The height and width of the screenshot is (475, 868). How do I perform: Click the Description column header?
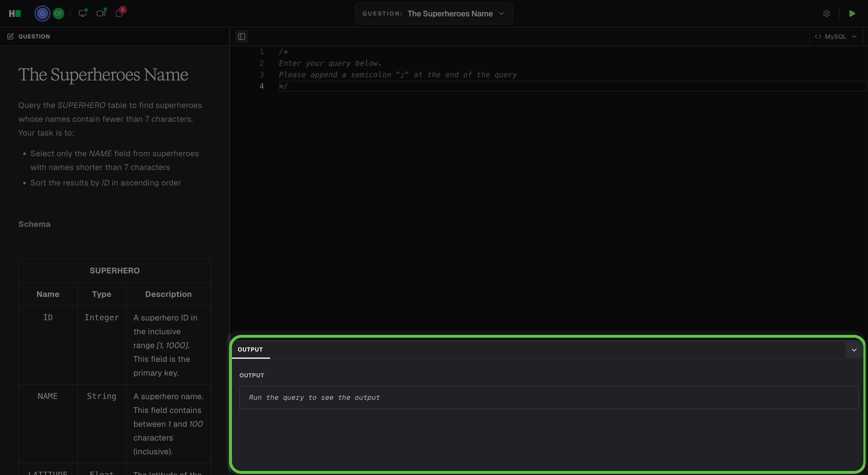click(168, 294)
